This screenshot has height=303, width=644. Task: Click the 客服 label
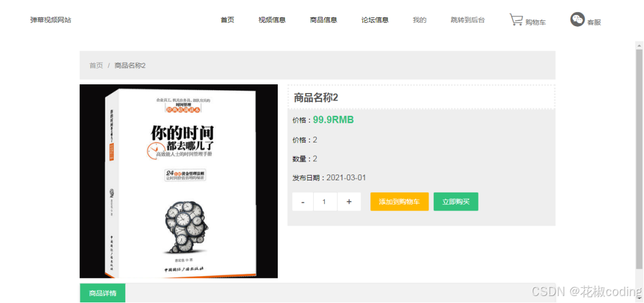click(x=594, y=23)
